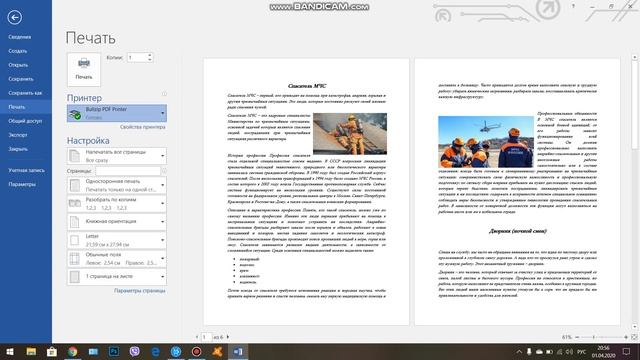The height and width of the screenshot is (360, 640).
Task: Click the zoom out minus button
Action: click(x=577, y=337)
